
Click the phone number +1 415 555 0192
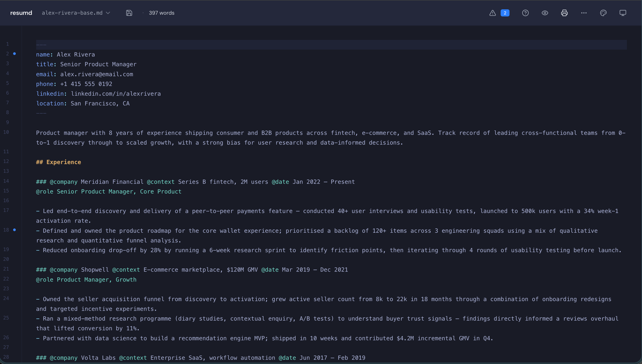86,84
